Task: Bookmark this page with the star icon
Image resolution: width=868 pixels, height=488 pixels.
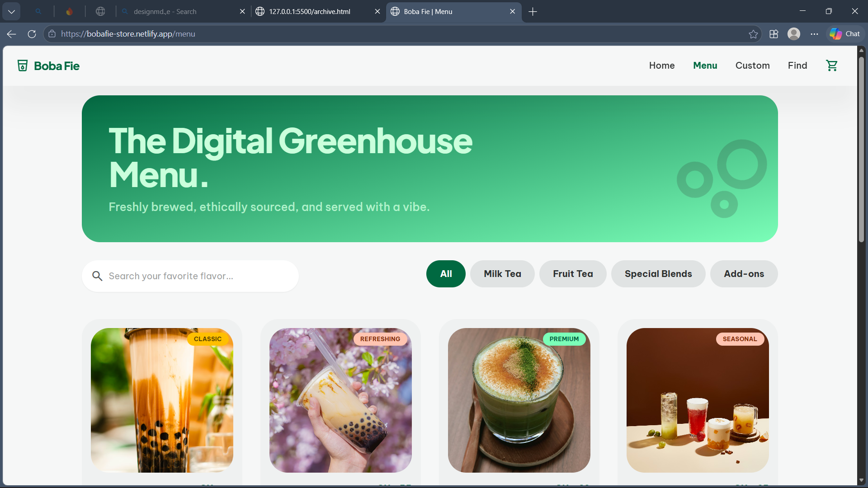Action: click(x=753, y=34)
